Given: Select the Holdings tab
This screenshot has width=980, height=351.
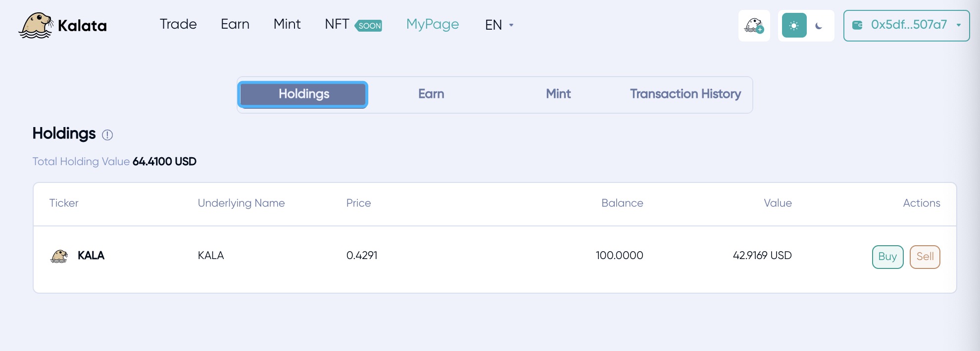Looking at the screenshot, I should tap(303, 94).
